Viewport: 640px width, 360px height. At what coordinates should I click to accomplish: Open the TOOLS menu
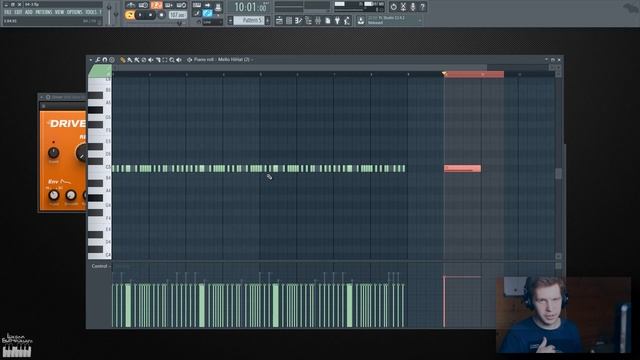coord(91,12)
